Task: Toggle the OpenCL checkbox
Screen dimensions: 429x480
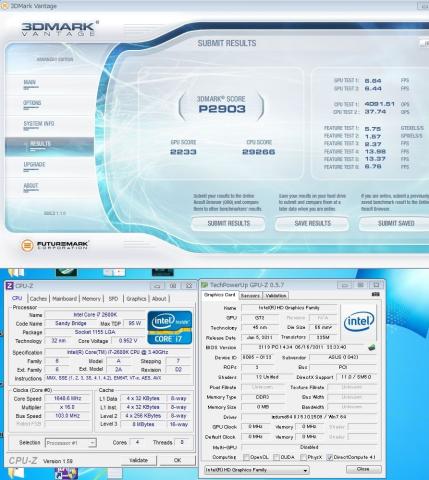Action: click(246, 457)
